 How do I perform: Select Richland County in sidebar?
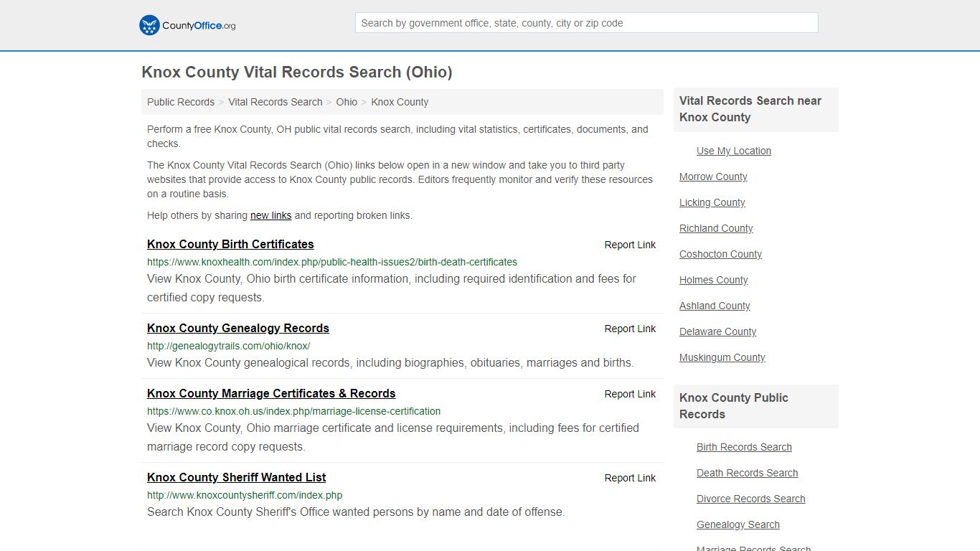[x=716, y=228]
